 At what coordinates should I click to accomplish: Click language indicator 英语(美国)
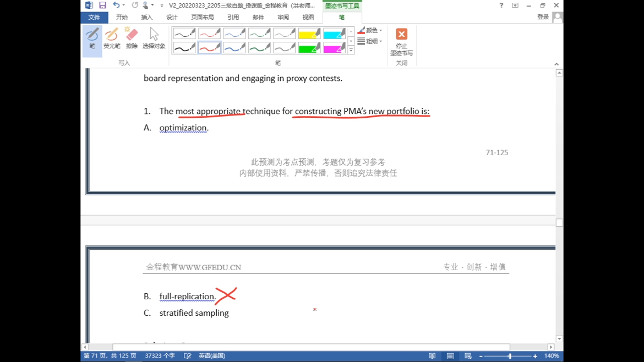coord(212,356)
